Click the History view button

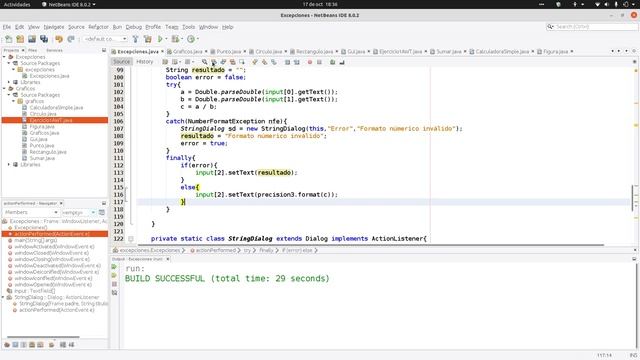point(144,62)
